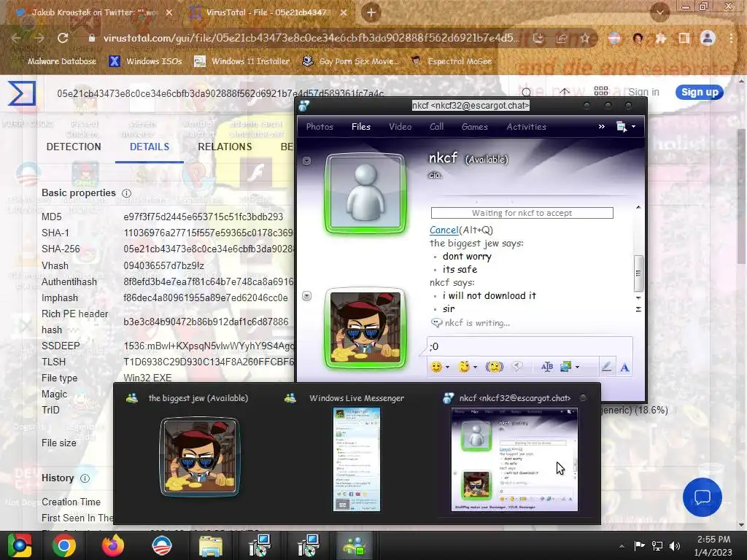
Task: Open the text style AB tool
Action: [x=547, y=367]
